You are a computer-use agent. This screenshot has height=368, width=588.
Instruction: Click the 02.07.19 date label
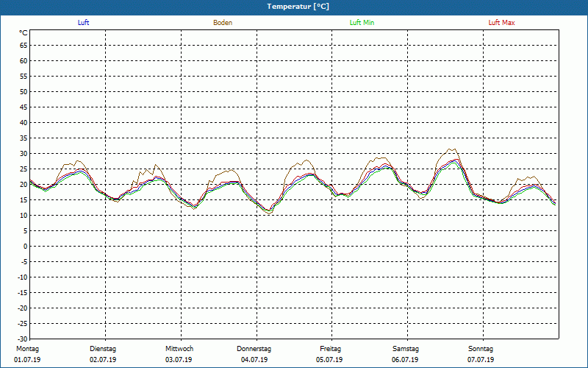(103, 360)
